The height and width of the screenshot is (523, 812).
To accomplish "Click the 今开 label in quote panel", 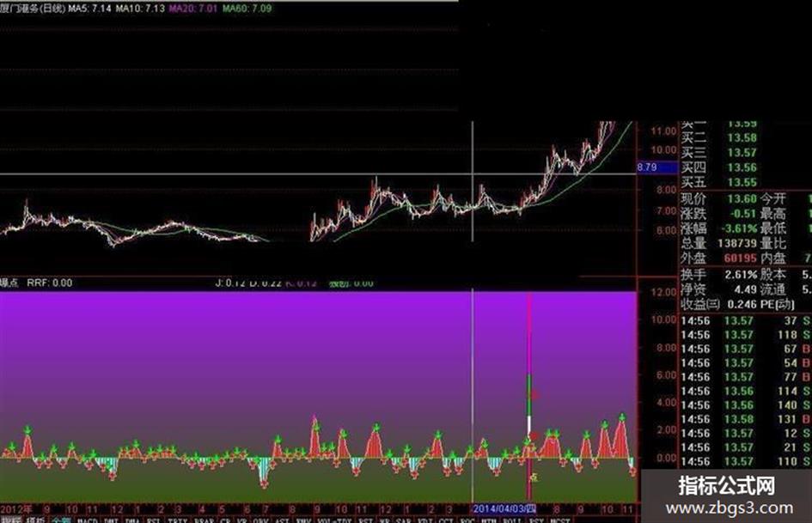I will pyautogui.click(x=773, y=199).
